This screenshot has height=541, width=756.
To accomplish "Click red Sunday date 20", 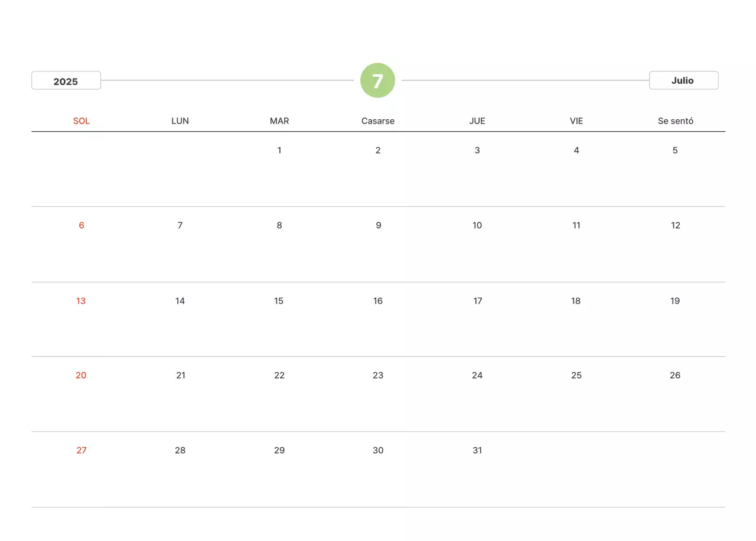I will click(81, 375).
